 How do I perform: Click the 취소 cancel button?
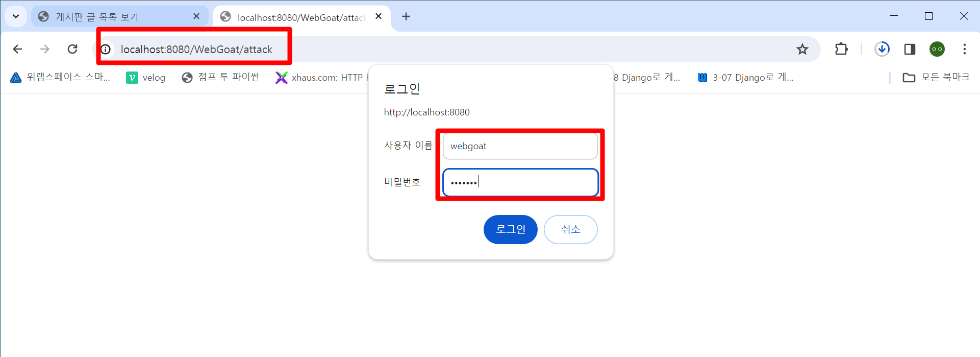(570, 229)
